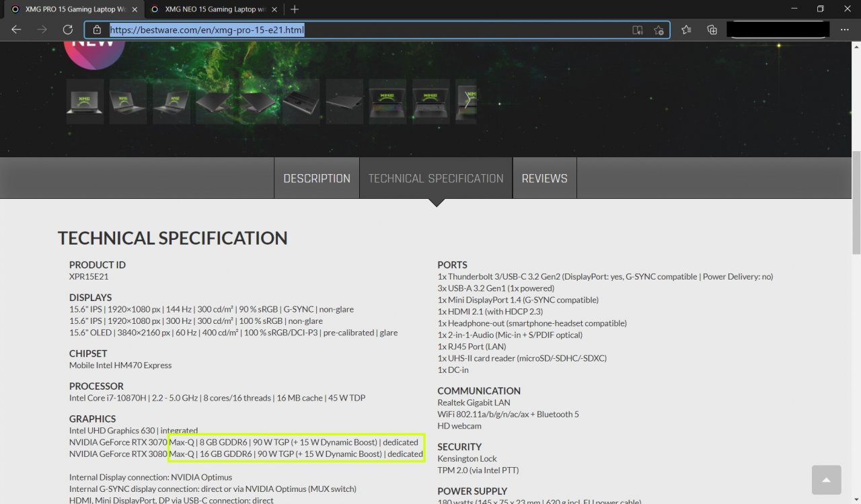The width and height of the screenshot is (861, 504).
Task: Reload the page with refresh icon
Action: pos(67,30)
